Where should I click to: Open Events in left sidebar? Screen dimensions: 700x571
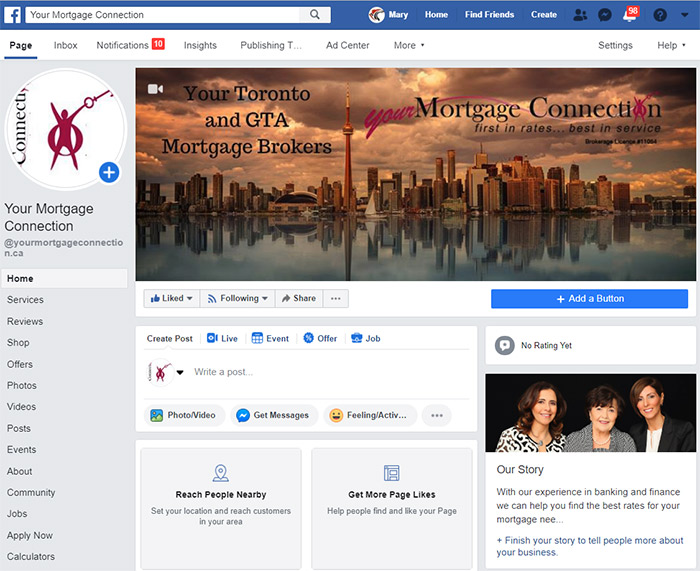click(x=21, y=450)
